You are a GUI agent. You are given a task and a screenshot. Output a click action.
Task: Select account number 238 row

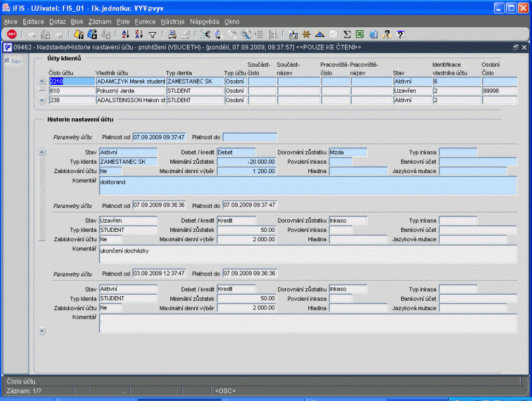pyautogui.click(x=72, y=100)
